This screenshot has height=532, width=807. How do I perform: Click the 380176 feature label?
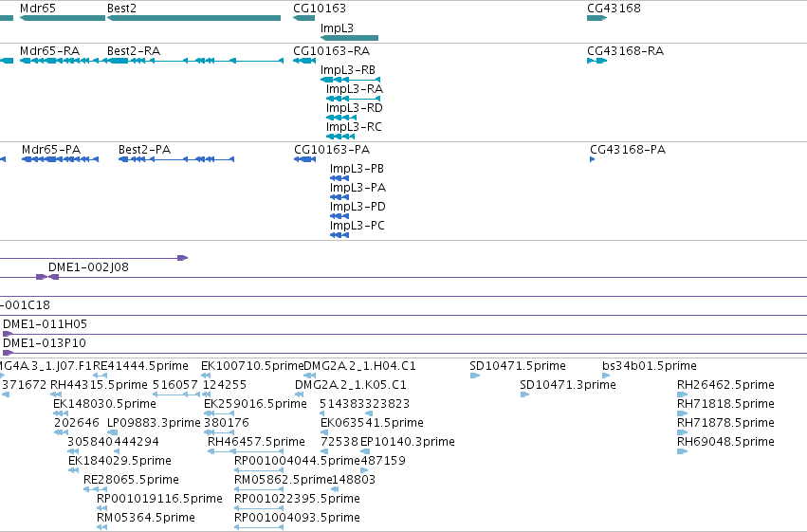(227, 423)
